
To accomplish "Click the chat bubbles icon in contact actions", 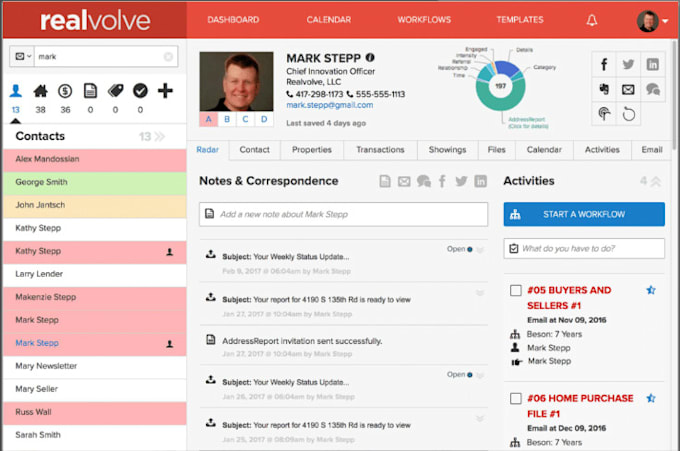I will click(x=652, y=89).
